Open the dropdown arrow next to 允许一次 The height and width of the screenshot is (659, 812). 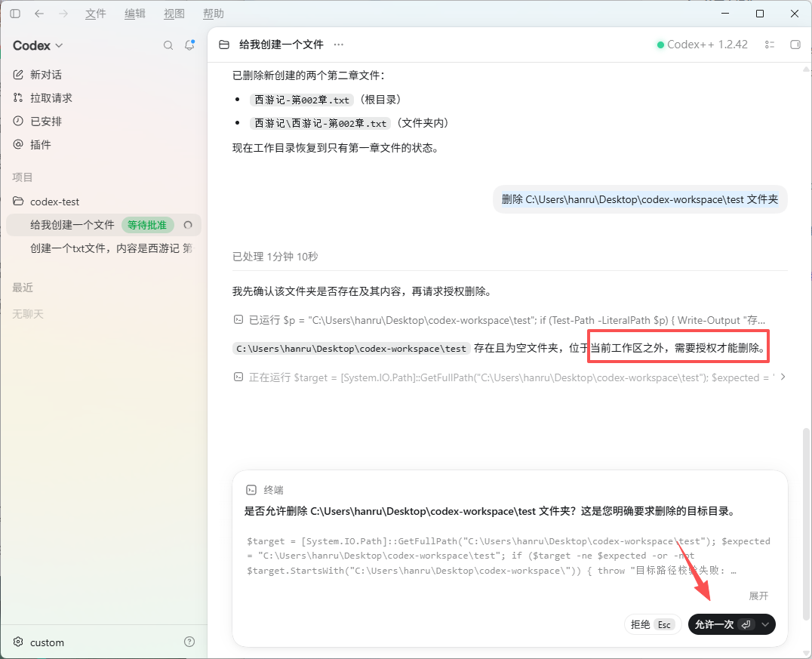pos(765,624)
